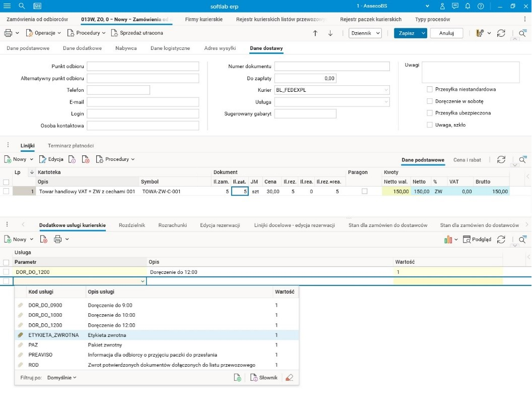The height and width of the screenshot is (402, 532).
Task: Click the find icon in main toolbar
Action: point(522,33)
